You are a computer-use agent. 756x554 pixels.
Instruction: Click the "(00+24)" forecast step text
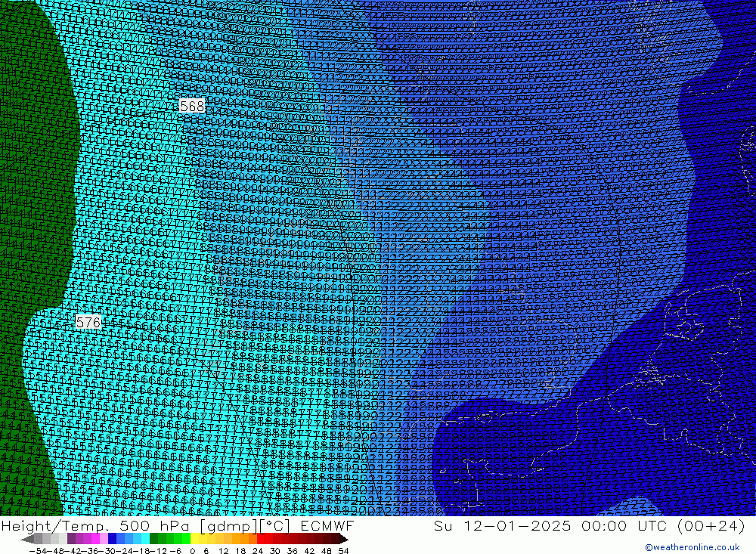tap(711, 525)
